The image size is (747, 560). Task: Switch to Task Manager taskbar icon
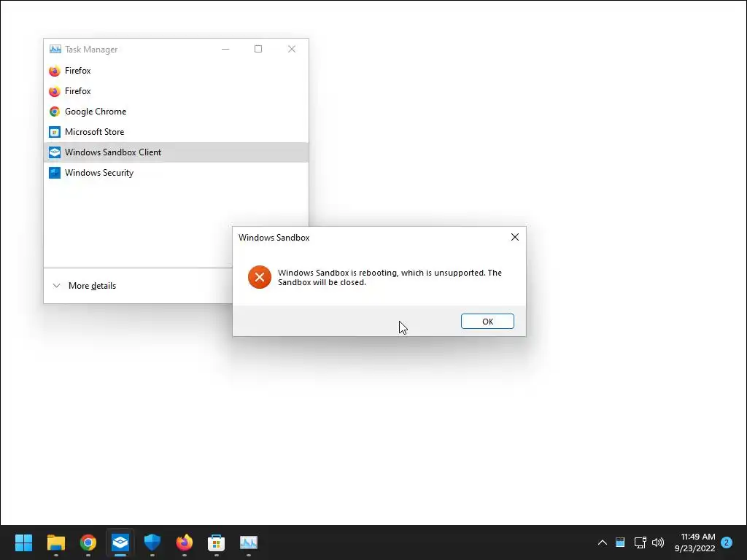tap(249, 542)
